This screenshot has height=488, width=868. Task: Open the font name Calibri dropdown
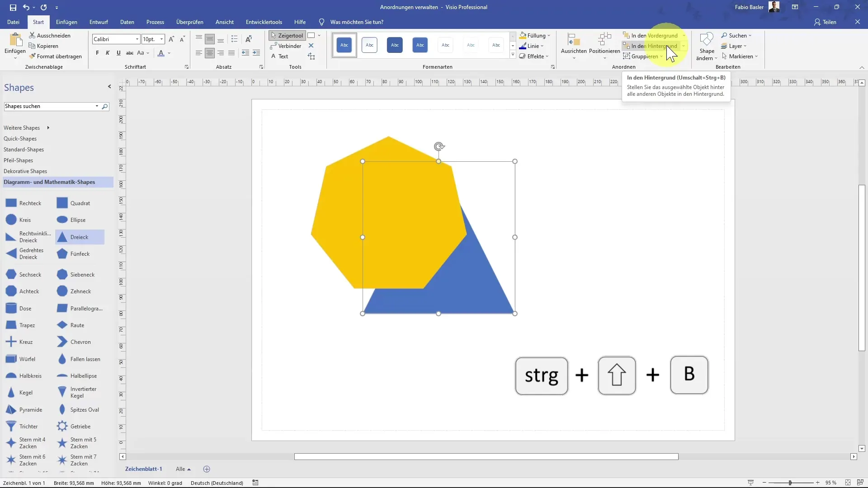[137, 39]
